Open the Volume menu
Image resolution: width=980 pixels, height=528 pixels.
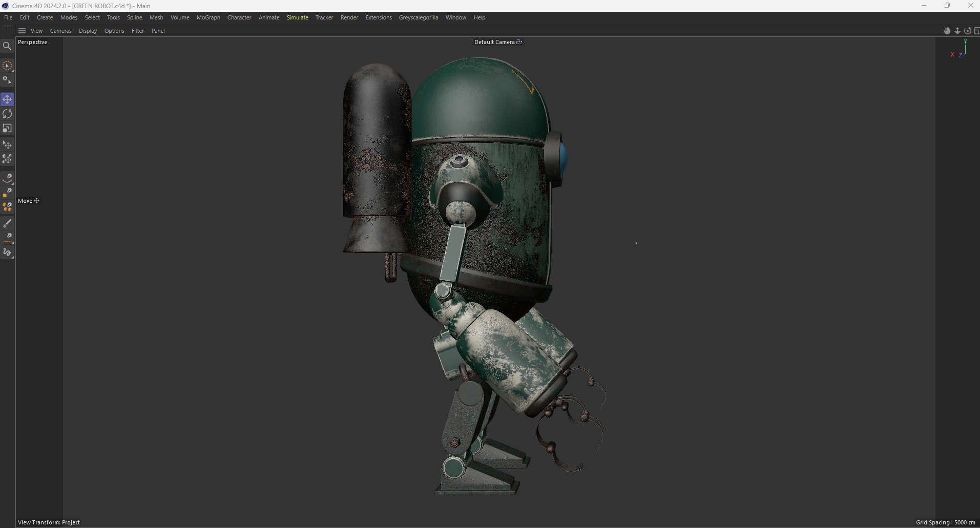coord(180,17)
